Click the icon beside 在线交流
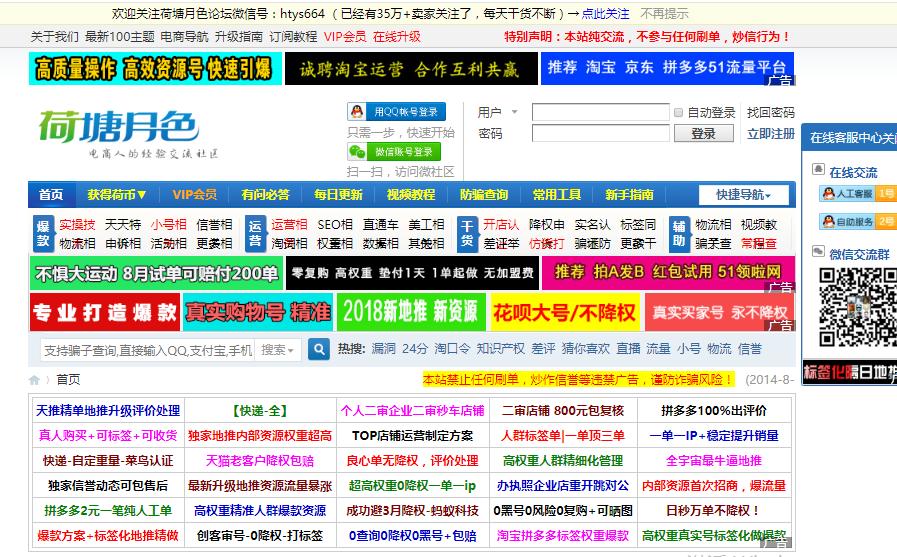 click(x=819, y=169)
